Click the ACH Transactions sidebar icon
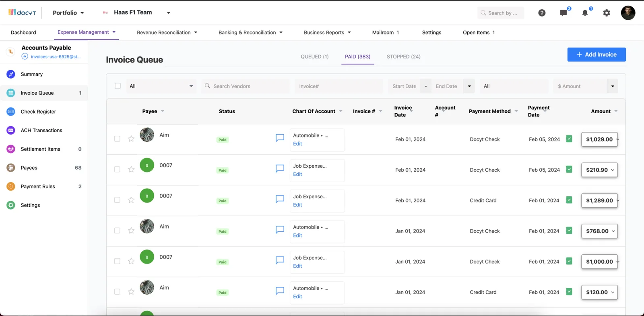 11,130
